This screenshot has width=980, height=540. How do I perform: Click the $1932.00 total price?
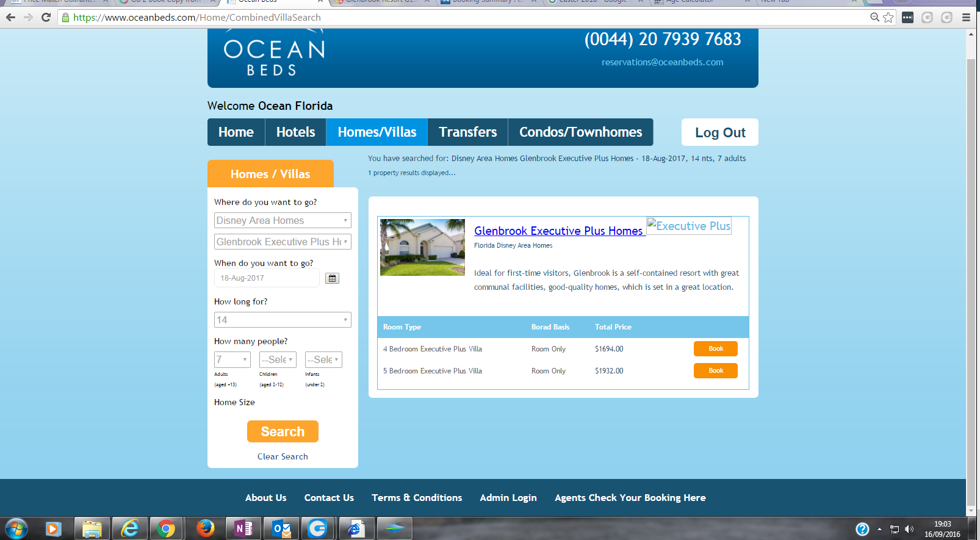pos(609,371)
